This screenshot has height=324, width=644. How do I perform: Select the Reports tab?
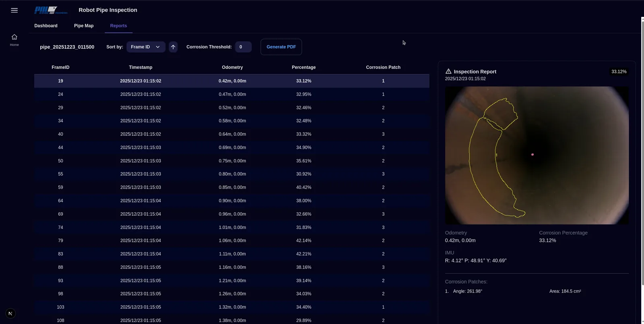(118, 26)
